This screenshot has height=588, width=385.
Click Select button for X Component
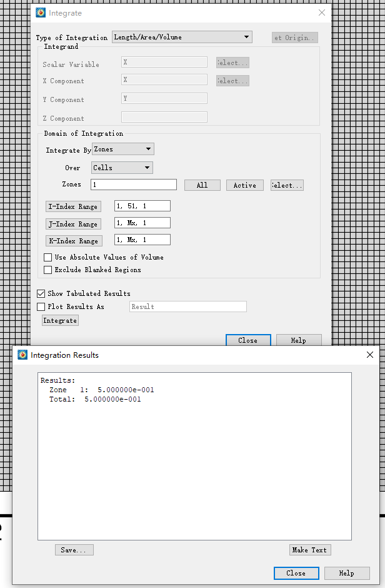click(232, 81)
